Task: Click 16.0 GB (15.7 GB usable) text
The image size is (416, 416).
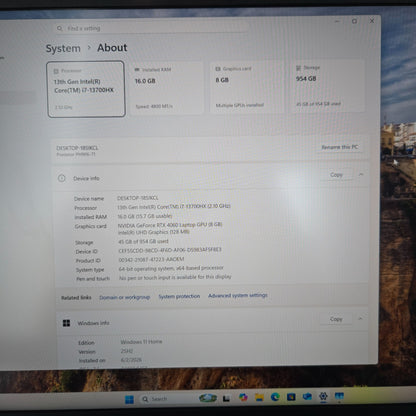Action: [x=145, y=216]
